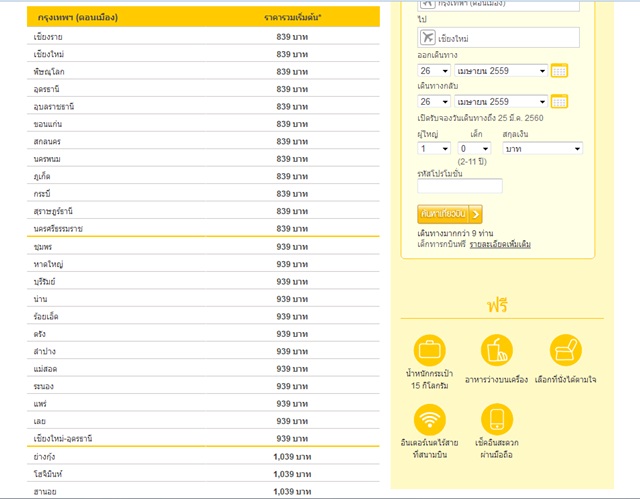Open the return day dropdown
The width and height of the screenshot is (640, 499).
point(434,101)
